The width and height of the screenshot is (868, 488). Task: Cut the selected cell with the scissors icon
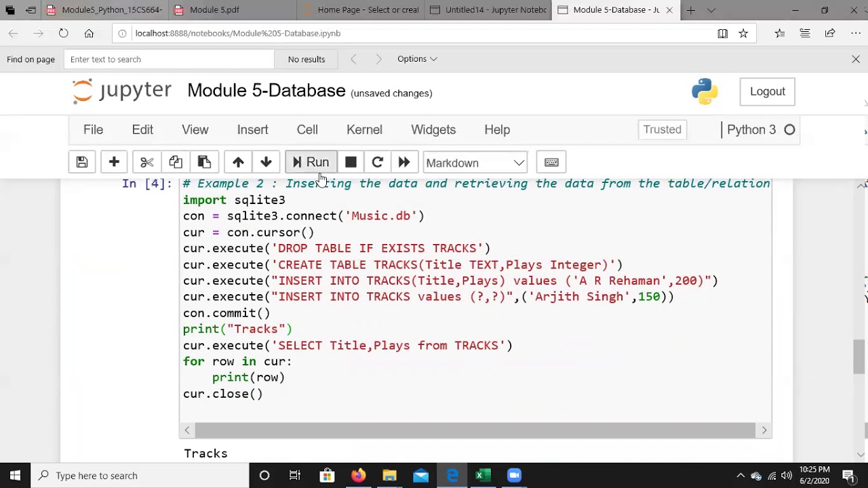146,162
